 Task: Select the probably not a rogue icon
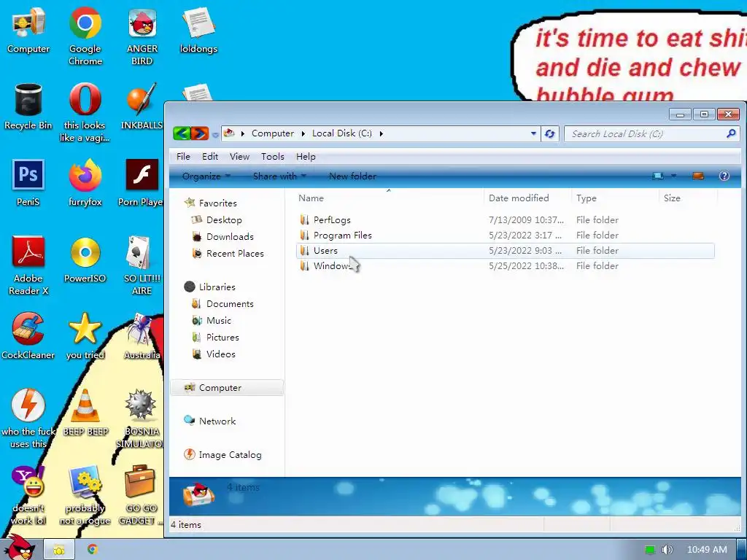85,495
